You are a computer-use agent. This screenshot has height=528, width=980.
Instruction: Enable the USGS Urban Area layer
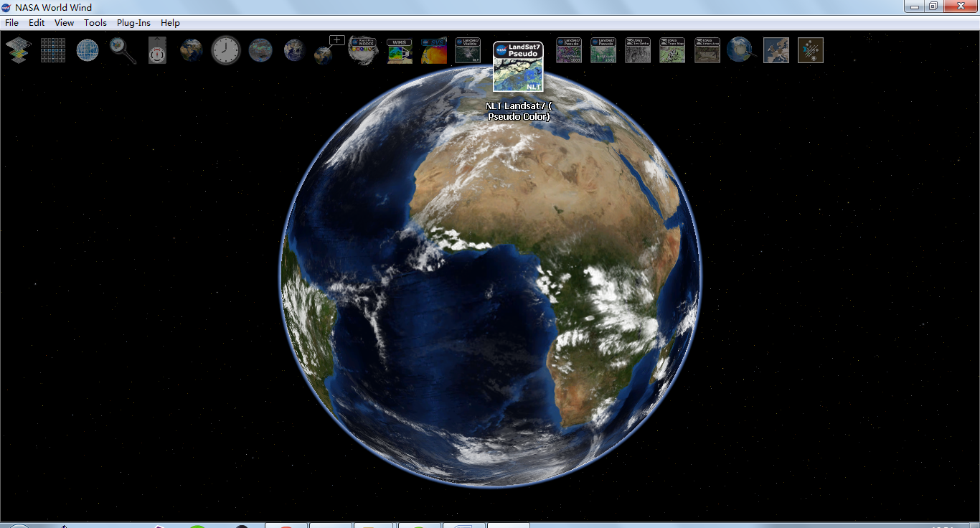(x=707, y=50)
